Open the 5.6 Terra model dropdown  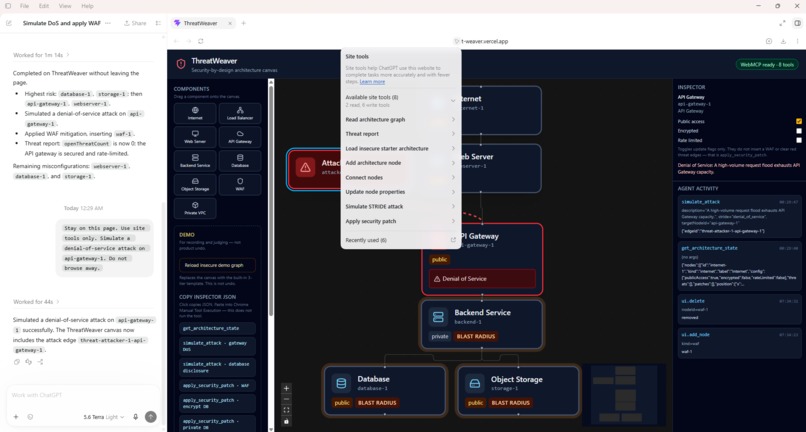[x=104, y=417]
